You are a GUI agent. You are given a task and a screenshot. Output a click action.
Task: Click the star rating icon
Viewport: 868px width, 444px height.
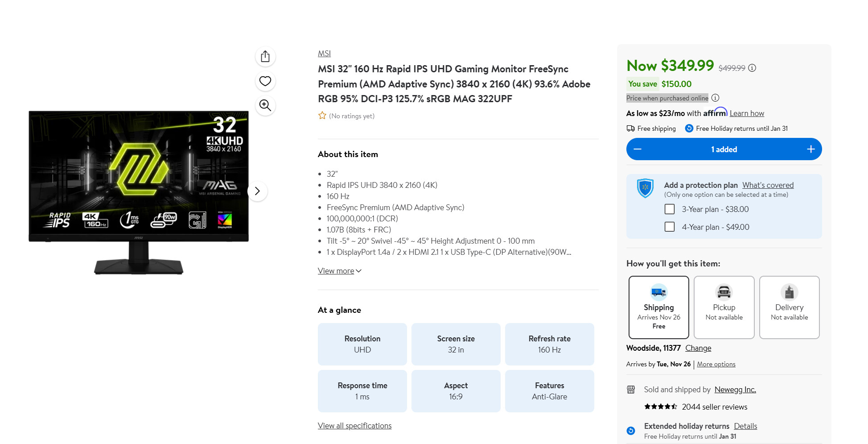tap(322, 116)
